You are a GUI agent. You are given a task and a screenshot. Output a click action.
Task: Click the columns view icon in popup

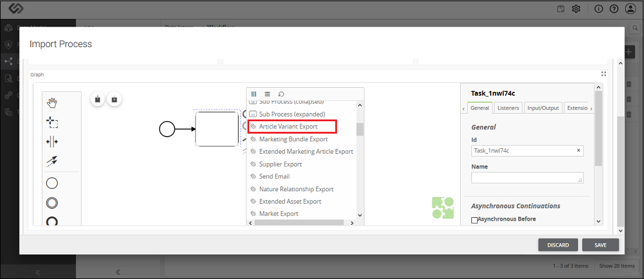point(254,94)
